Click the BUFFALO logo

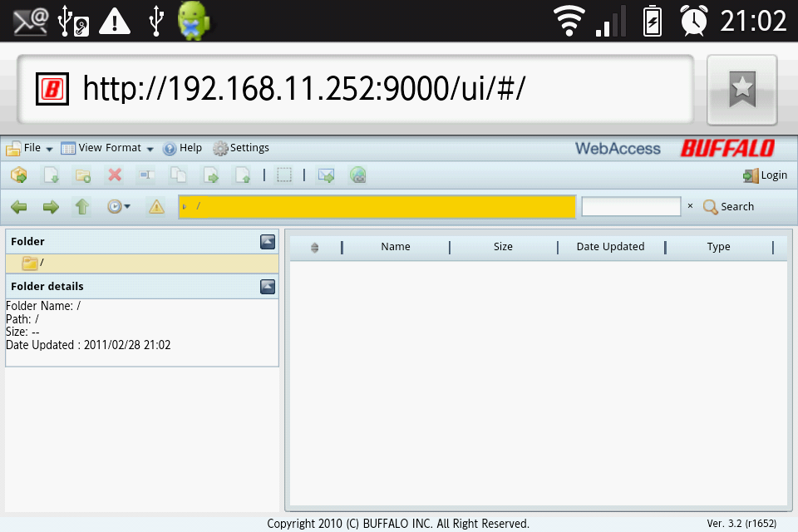728,148
